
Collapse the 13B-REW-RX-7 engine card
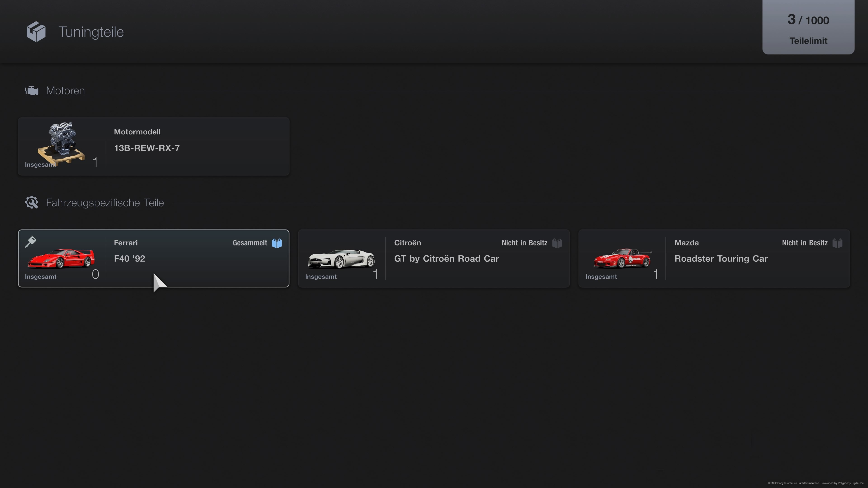tap(154, 146)
